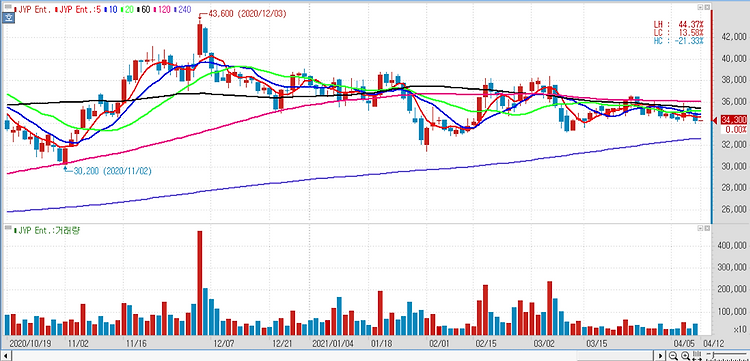Click the 01/18 date axis label
This screenshot has width=750, height=361.
pyautogui.click(x=381, y=343)
